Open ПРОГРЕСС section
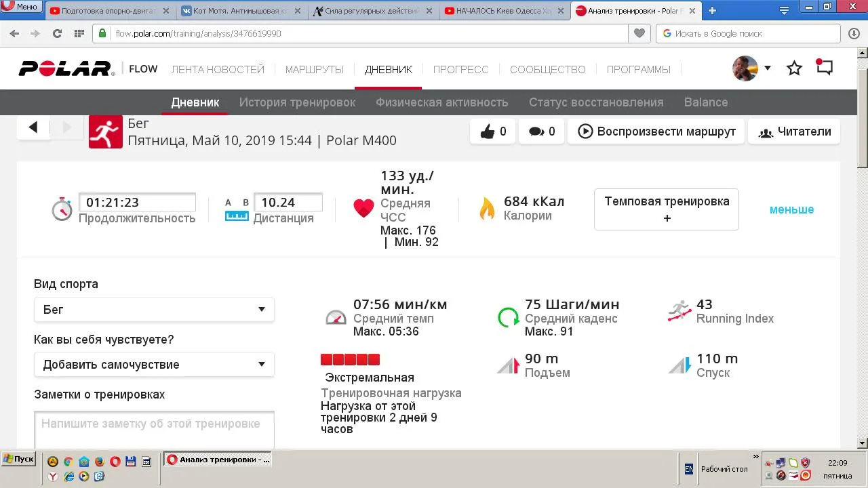Image resolution: width=868 pixels, height=488 pixels. tap(461, 69)
